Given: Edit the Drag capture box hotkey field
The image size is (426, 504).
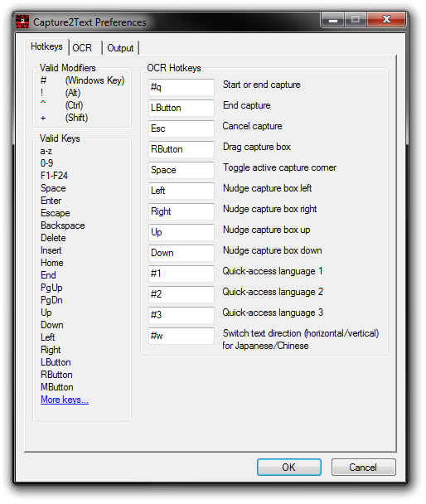Looking at the screenshot, I should click(182, 149).
